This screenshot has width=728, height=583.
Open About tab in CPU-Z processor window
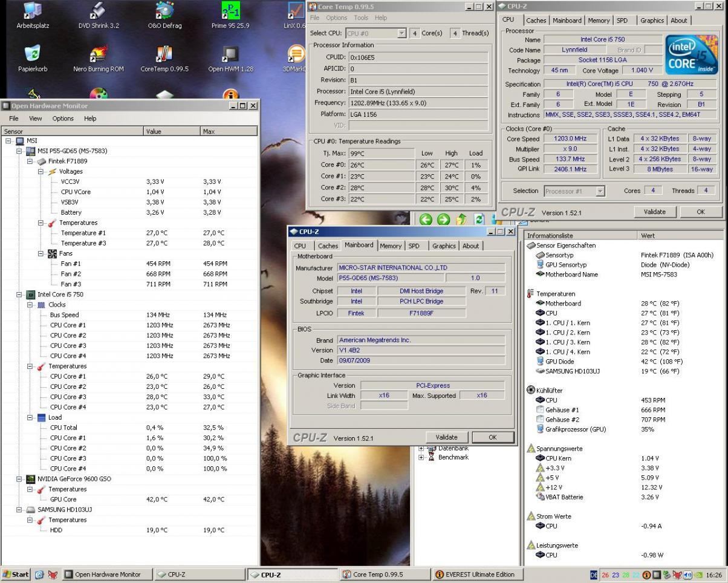pyautogui.click(x=679, y=21)
